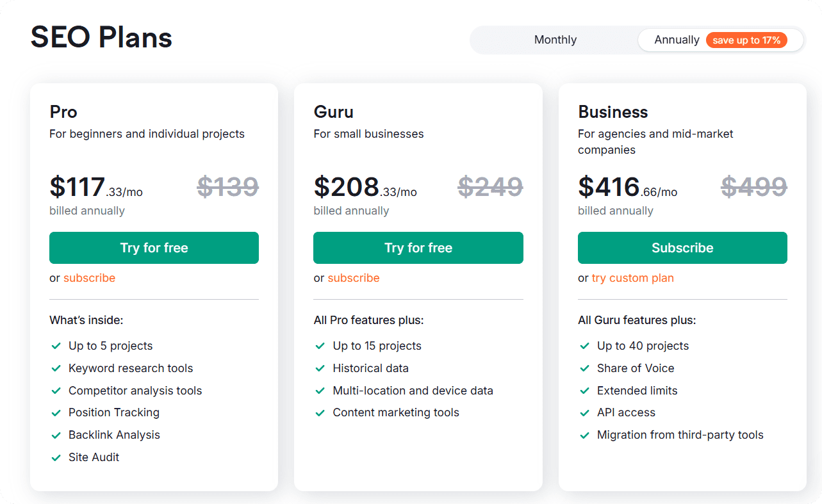Click checkmark next to Historical data
The width and height of the screenshot is (822, 504).
320,368
